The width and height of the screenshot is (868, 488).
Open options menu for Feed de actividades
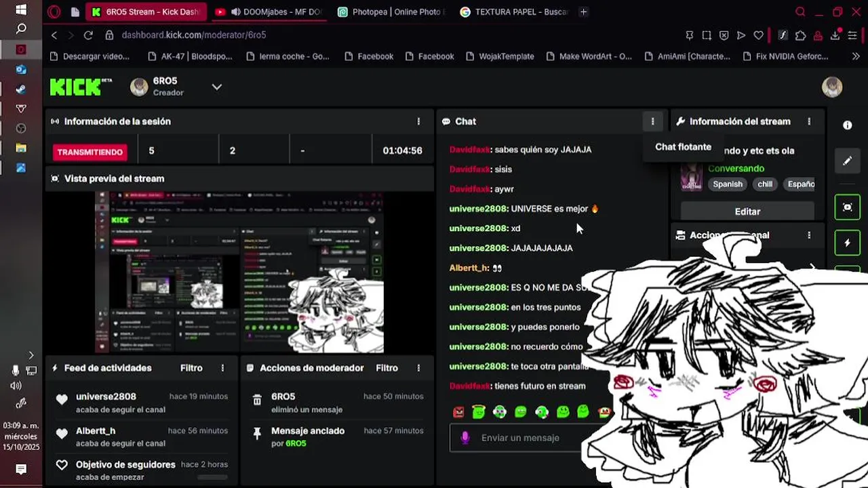click(x=222, y=368)
